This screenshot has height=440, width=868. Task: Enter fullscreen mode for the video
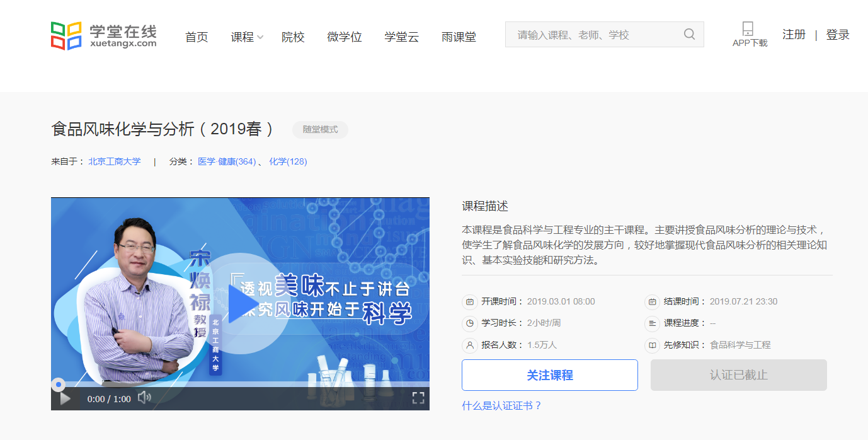point(418,398)
